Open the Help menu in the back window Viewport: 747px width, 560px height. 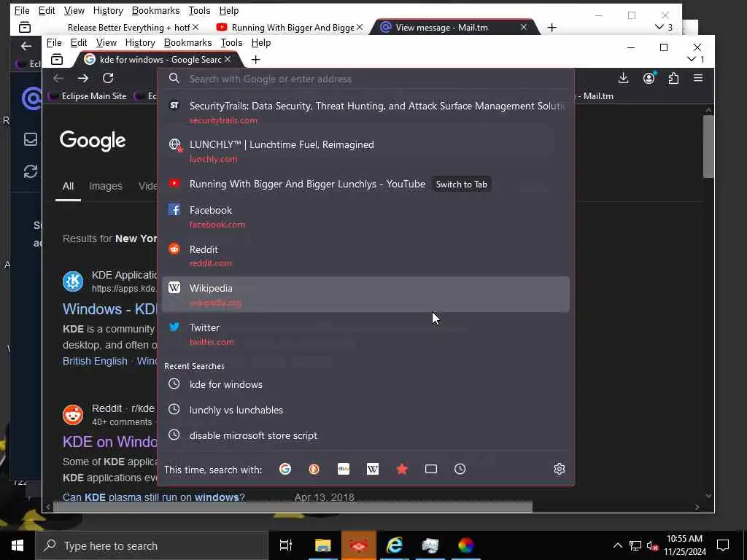tap(228, 10)
